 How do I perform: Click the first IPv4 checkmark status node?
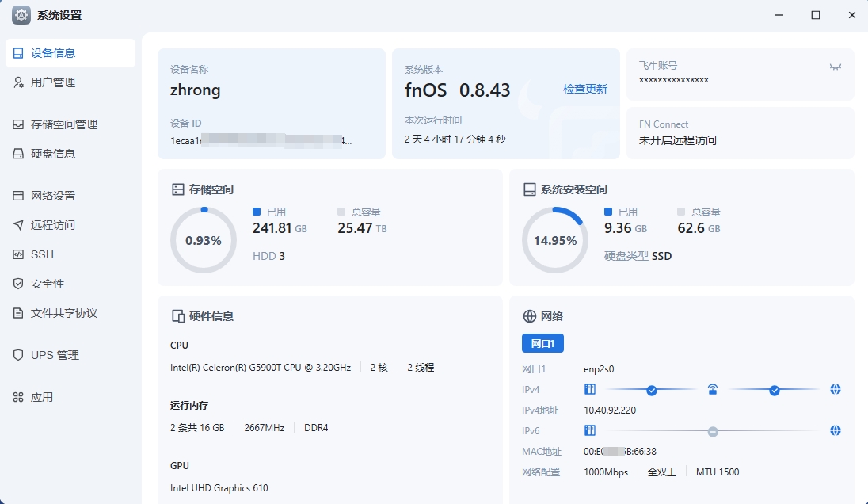pyautogui.click(x=652, y=391)
